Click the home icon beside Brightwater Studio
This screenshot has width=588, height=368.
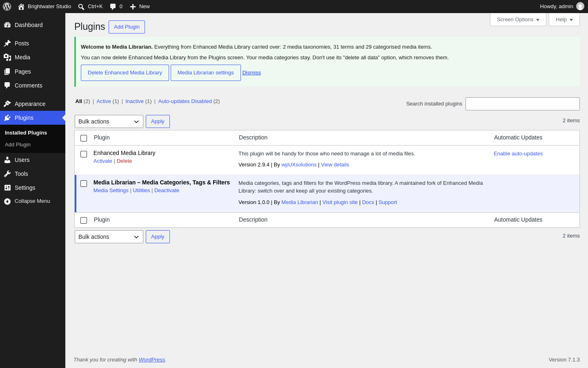[21, 7]
